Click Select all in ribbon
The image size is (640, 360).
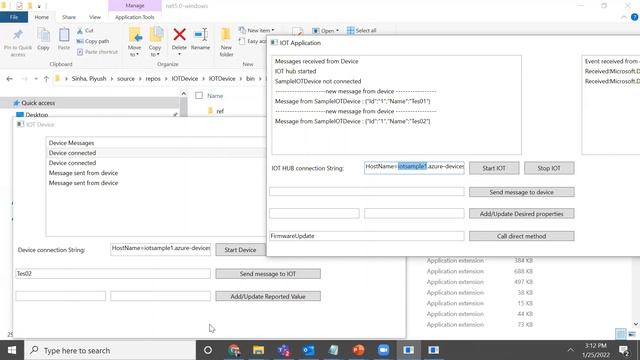point(362,31)
